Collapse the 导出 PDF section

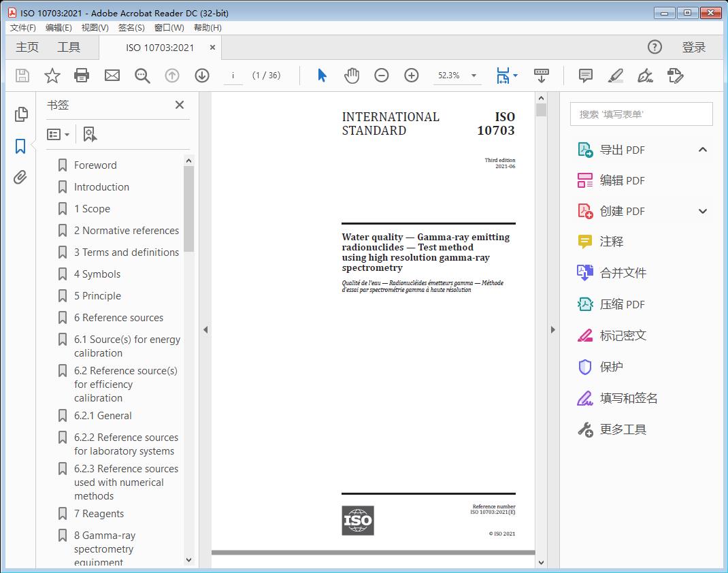pos(703,150)
